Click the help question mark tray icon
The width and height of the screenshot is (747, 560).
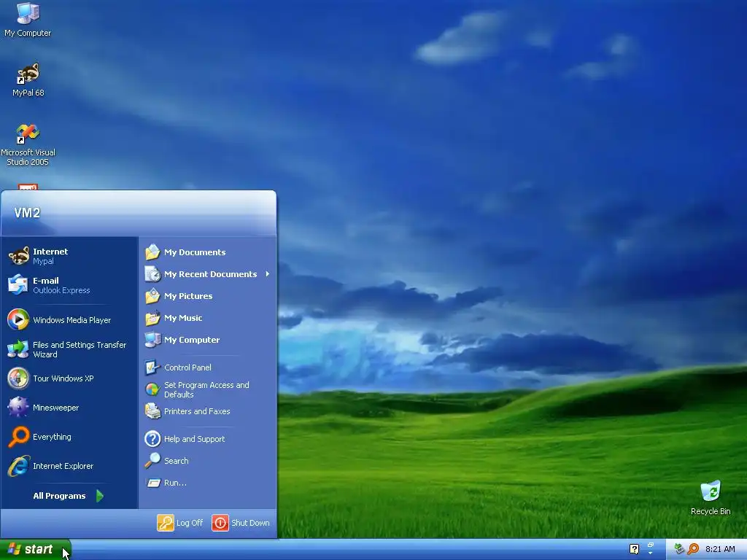coord(634,549)
